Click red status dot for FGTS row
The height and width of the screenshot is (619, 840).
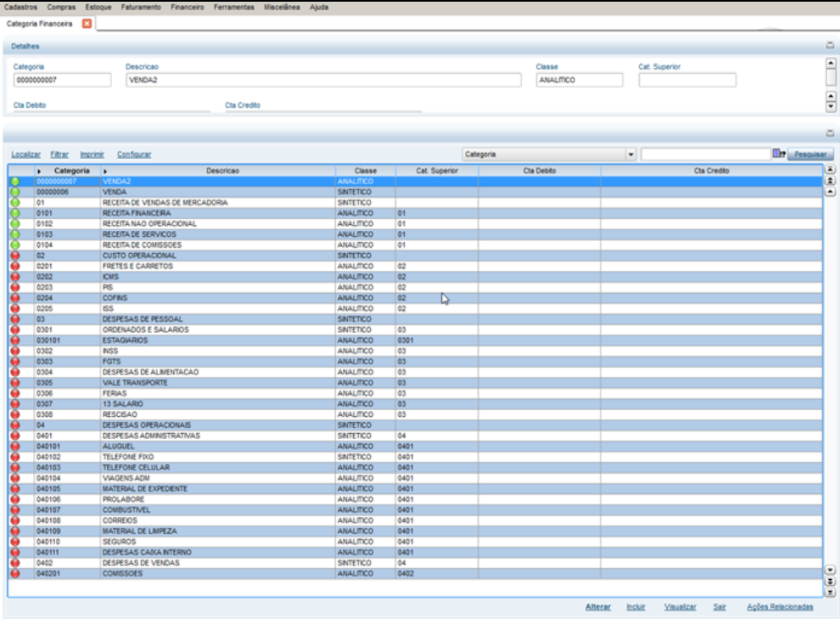[x=15, y=362]
